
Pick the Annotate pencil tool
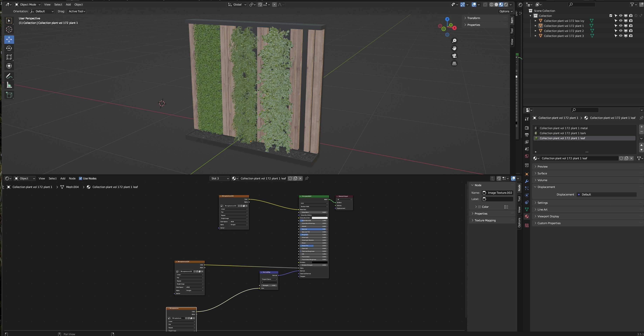point(9,76)
